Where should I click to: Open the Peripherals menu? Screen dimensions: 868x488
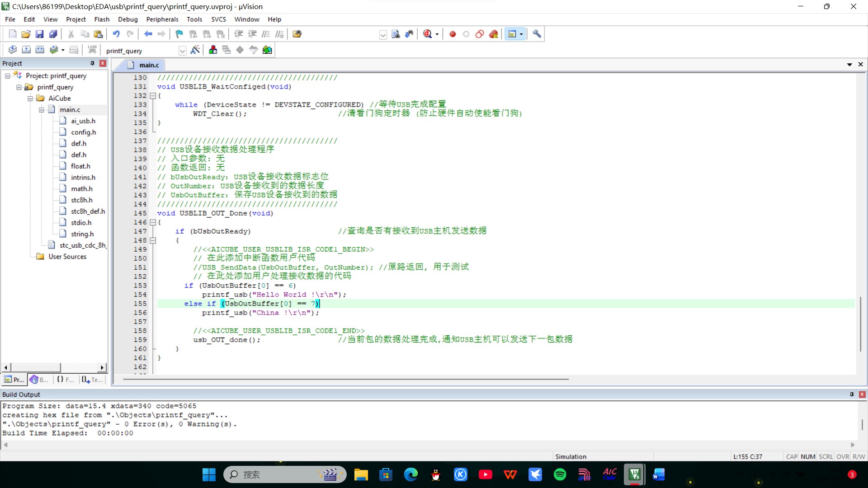coord(162,19)
